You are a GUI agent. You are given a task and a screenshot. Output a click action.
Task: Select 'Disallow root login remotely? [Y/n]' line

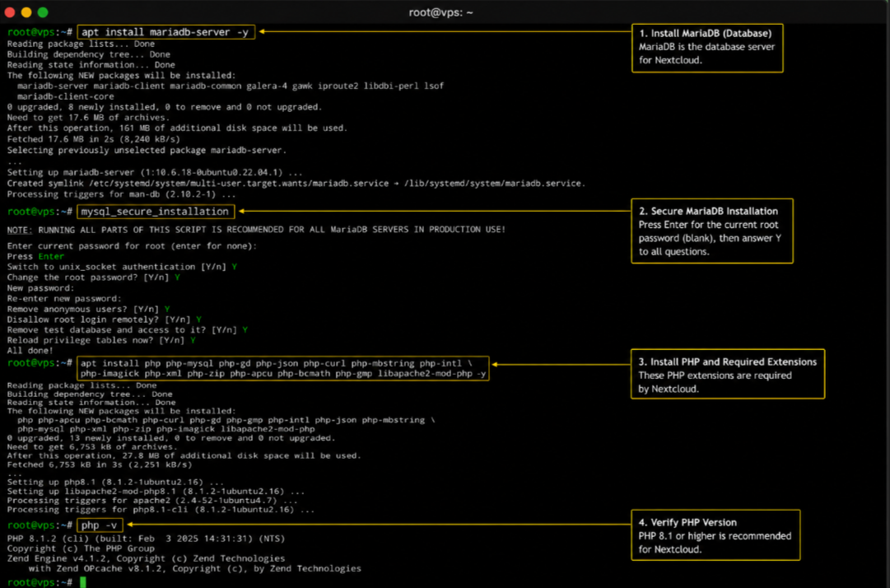pyautogui.click(x=105, y=320)
